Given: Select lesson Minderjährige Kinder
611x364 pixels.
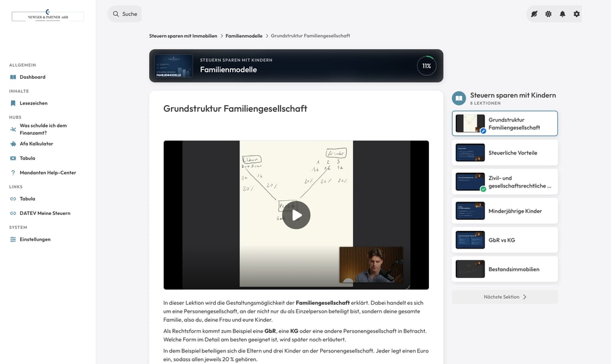Looking at the screenshot, I should click(505, 211).
